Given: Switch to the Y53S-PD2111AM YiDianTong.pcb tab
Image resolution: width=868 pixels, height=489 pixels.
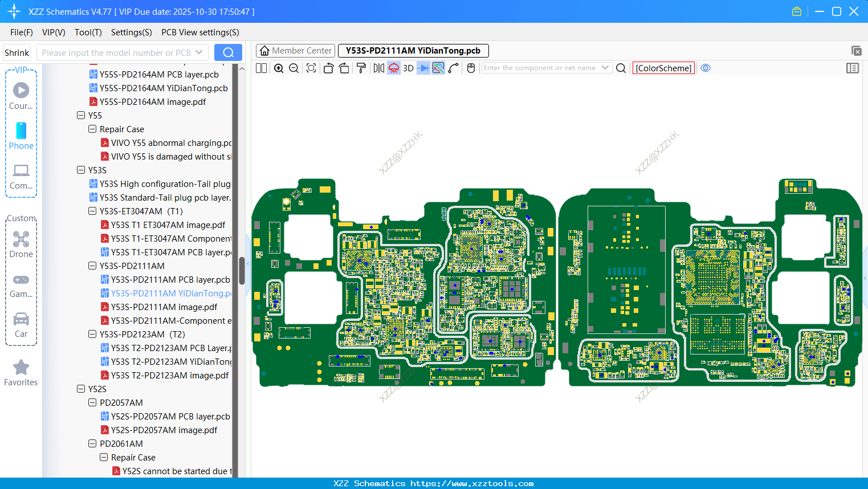Looking at the screenshot, I should coord(413,50).
